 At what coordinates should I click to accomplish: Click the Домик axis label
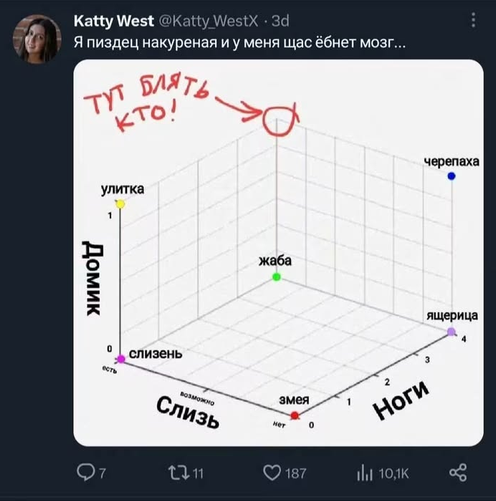click(92, 278)
